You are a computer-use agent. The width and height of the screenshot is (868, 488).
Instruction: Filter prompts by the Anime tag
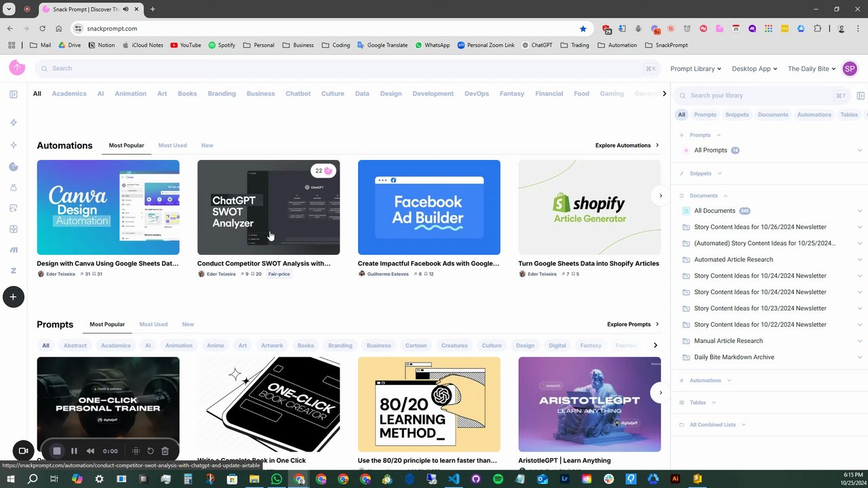click(x=215, y=346)
